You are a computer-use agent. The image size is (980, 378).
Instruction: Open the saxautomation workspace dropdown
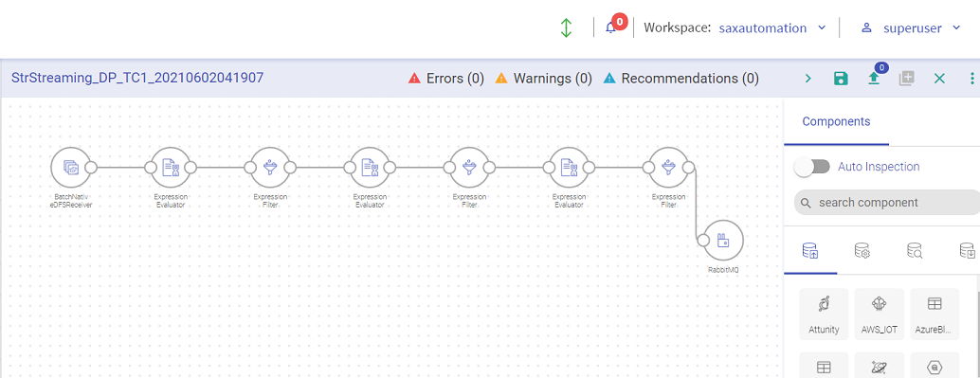pos(772,28)
